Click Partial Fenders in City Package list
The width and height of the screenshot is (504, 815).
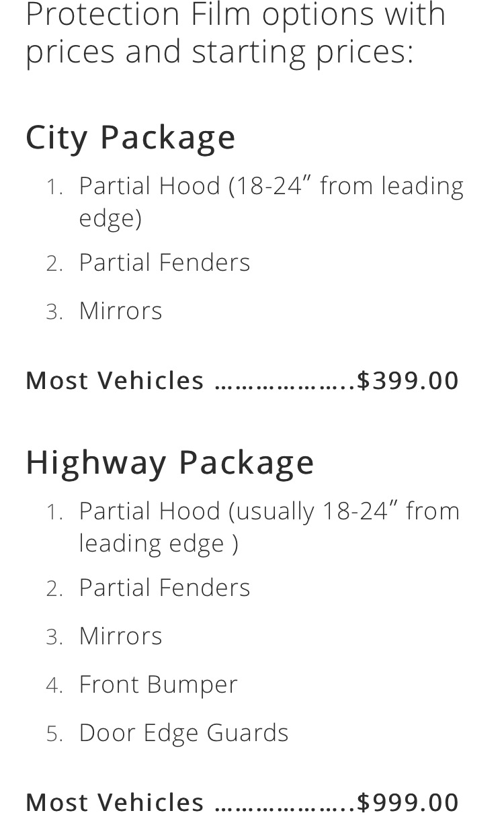(165, 262)
